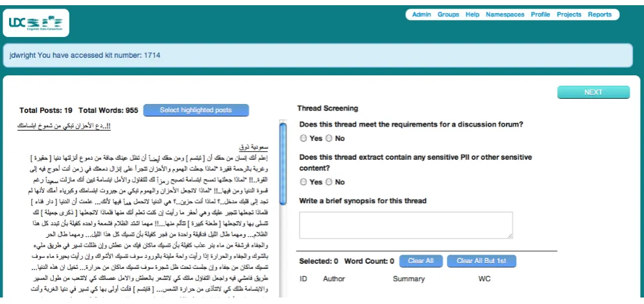Click the thread text scrollbar thumb
The width and height of the screenshot is (644, 304).
tap(283, 163)
